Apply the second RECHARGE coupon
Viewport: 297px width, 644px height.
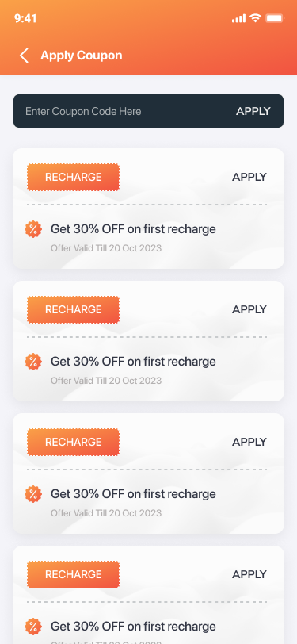[249, 309]
